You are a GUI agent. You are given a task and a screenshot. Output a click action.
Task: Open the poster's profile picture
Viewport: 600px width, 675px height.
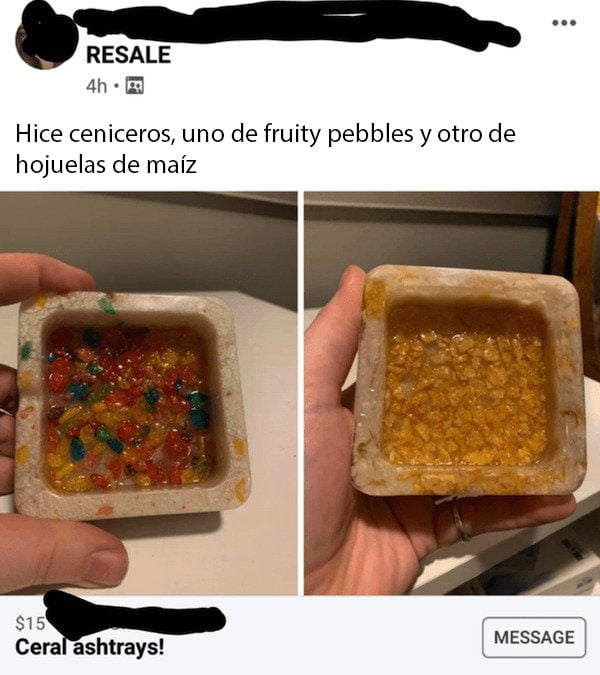[x=41, y=41]
